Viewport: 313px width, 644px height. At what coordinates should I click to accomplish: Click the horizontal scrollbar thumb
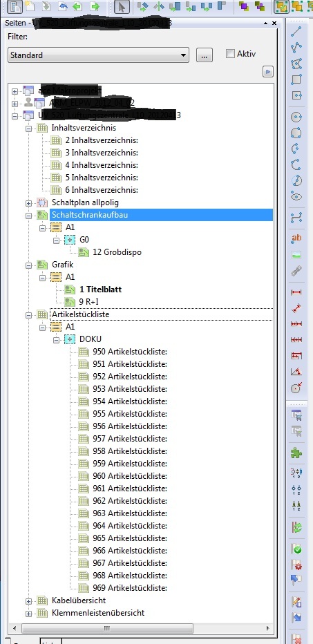(107, 628)
